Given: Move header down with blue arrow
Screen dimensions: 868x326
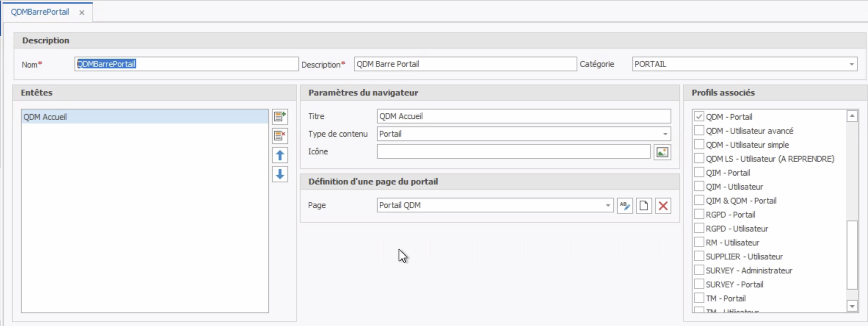Looking at the screenshot, I should (x=280, y=174).
